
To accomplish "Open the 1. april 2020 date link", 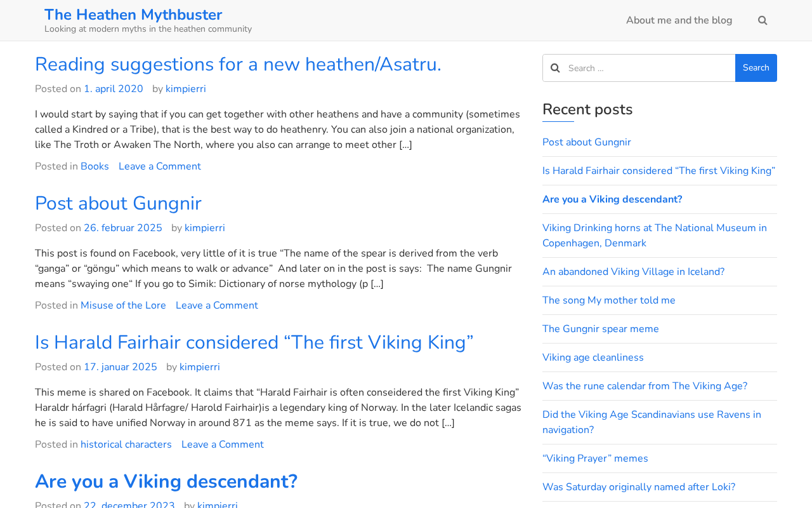I will pos(114,89).
